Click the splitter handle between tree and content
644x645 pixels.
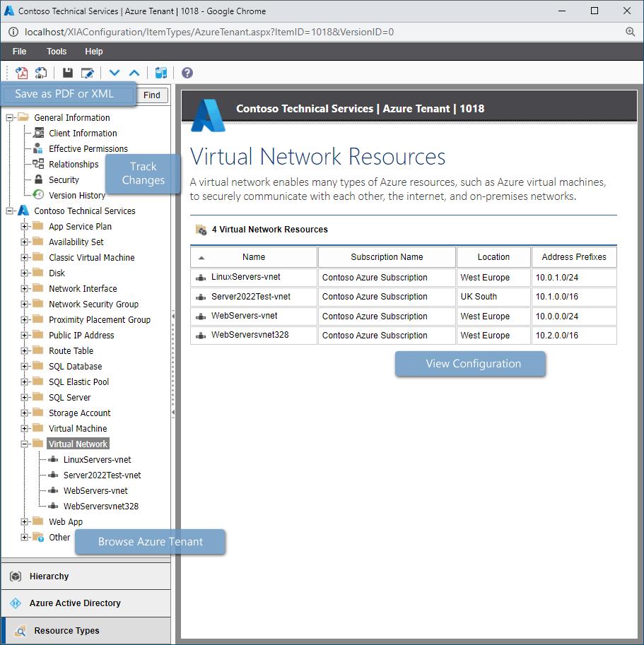173,364
